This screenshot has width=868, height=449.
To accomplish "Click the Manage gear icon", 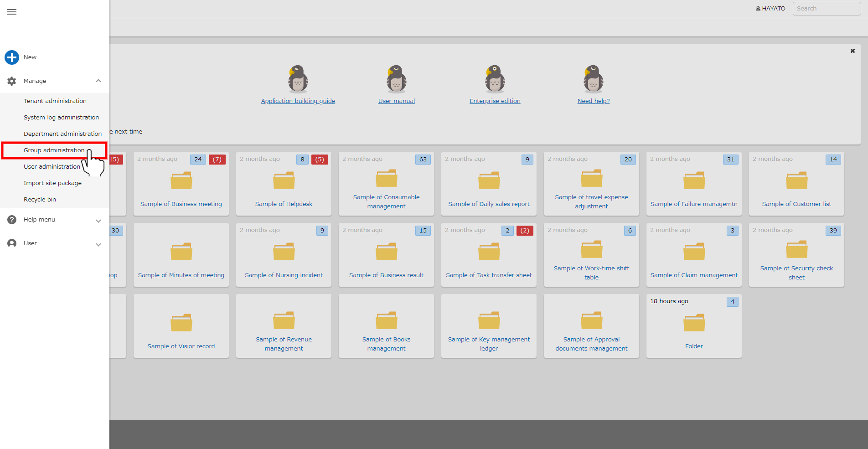I will click(12, 81).
